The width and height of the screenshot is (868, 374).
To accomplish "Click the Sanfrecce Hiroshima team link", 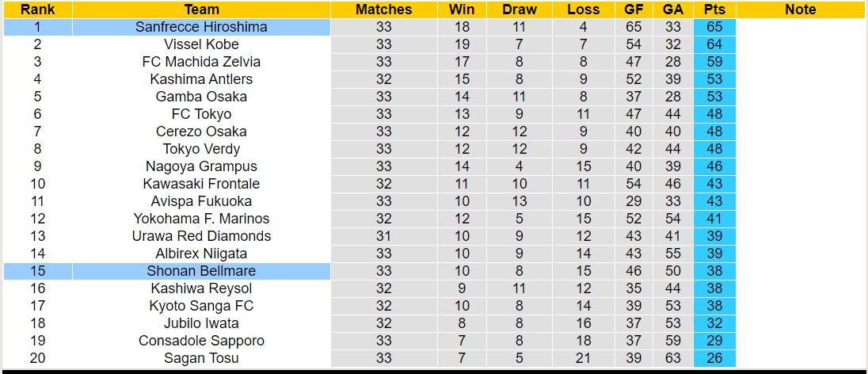I will pyautogui.click(x=201, y=27).
